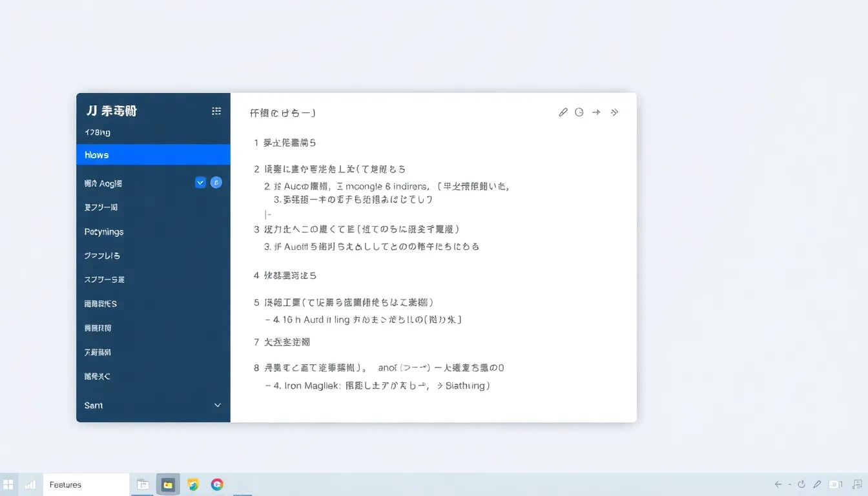Image resolution: width=868 pixels, height=496 pixels.
Task: Click the bar chart icon on taskbar
Action: point(30,484)
